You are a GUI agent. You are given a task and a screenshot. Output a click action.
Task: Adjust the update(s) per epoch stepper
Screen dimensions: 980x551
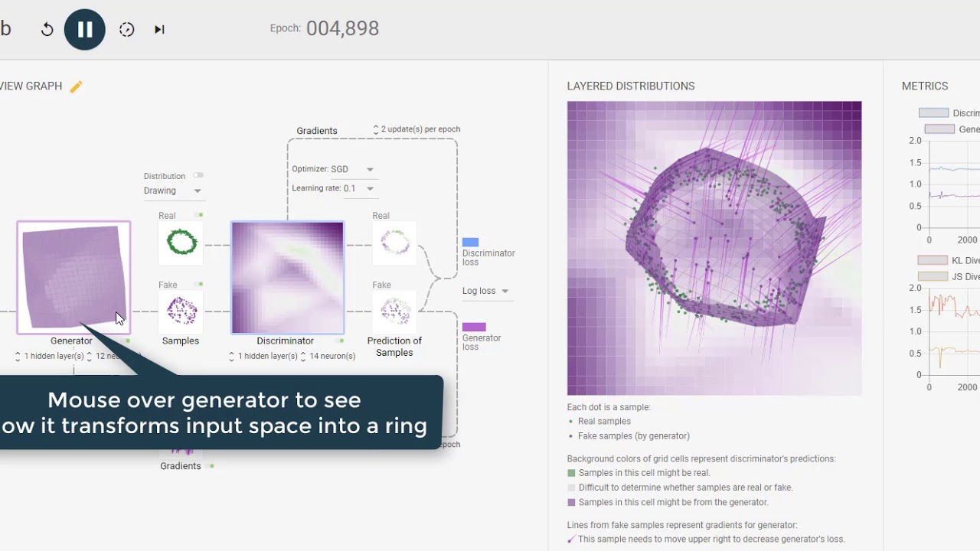pyautogui.click(x=376, y=129)
